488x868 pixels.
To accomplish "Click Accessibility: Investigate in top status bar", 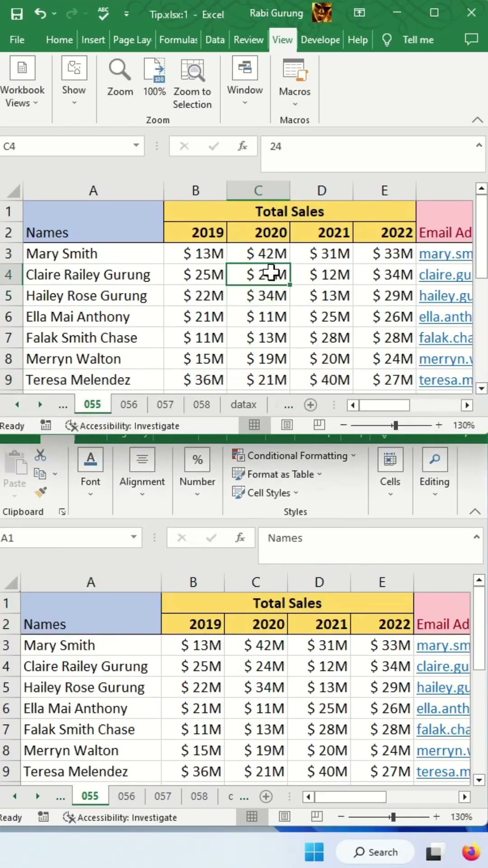I will [x=122, y=426].
